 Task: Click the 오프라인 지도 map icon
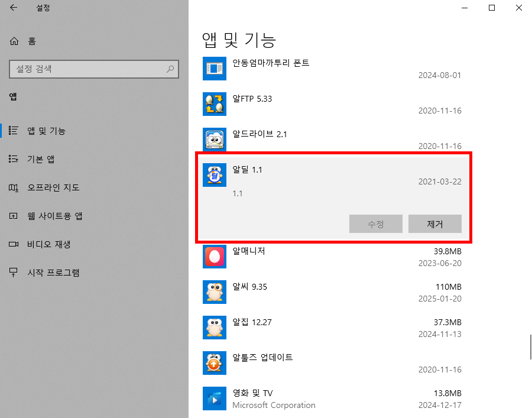[13, 187]
